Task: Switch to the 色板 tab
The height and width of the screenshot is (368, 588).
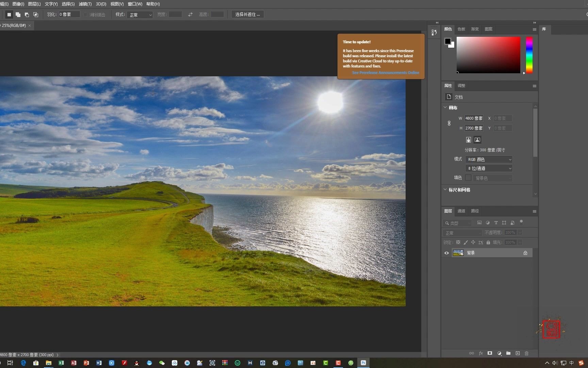Action: coord(461,29)
